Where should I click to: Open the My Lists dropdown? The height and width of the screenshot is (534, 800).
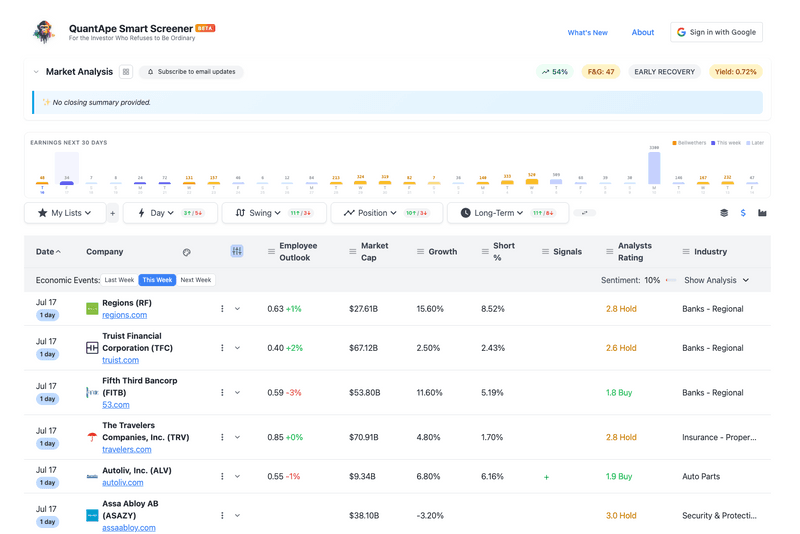[x=65, y=213]
